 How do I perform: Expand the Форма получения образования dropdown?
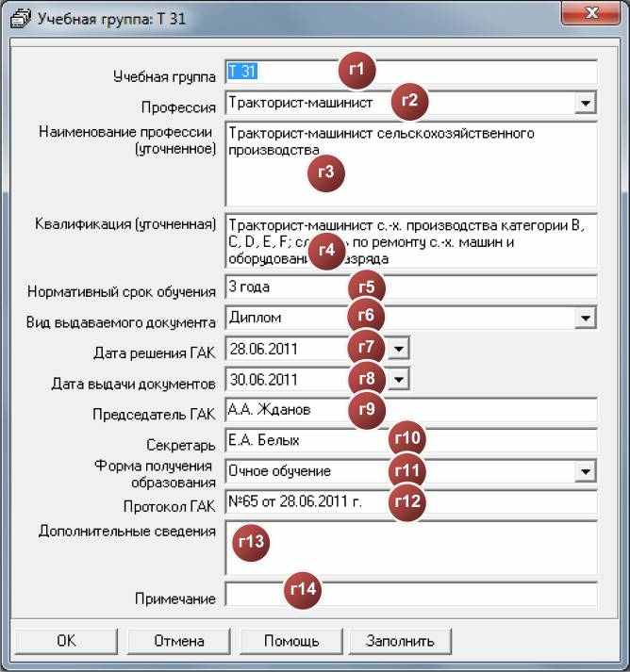click(586, 471)
